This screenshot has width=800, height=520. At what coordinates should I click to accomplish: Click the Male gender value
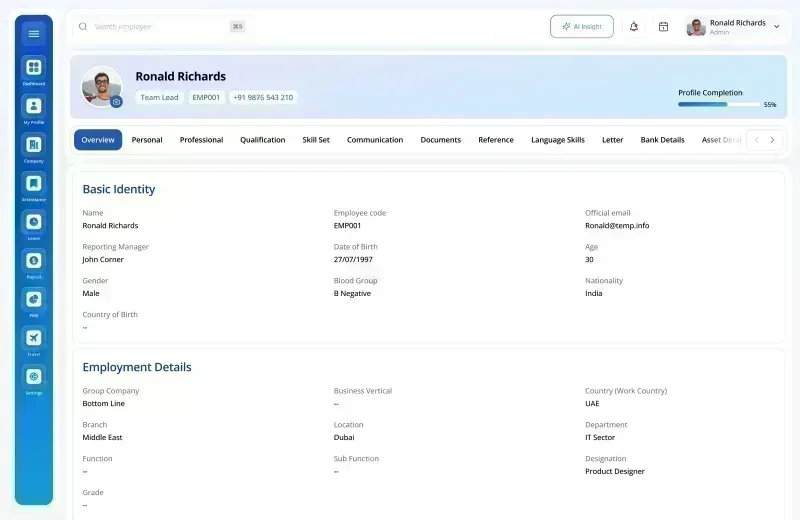[91, 293]
